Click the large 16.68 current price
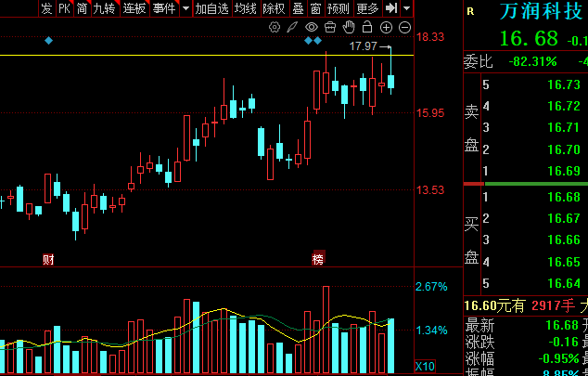Screen dimensions: 588x376 pos(529,38)
